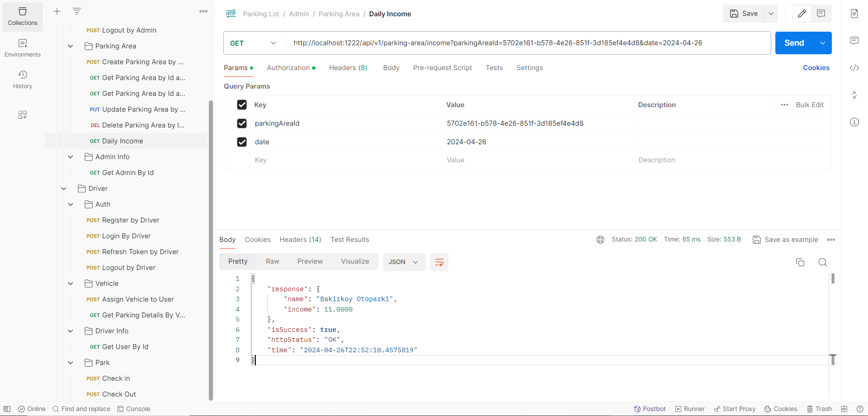Switch to the Headers (8) request tab
The image size is (868, 416).
tap(348, 68)
